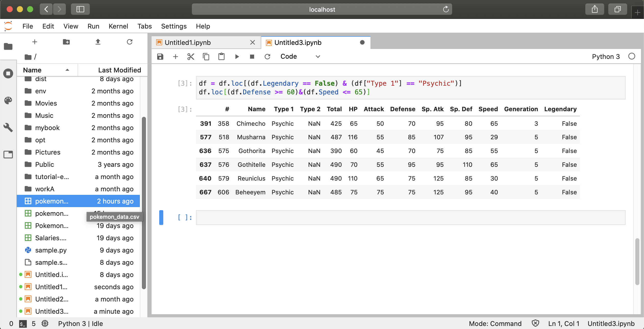Open the Kernel menu
The width and height of the screenshot is (644, 329).
point(118,26)
